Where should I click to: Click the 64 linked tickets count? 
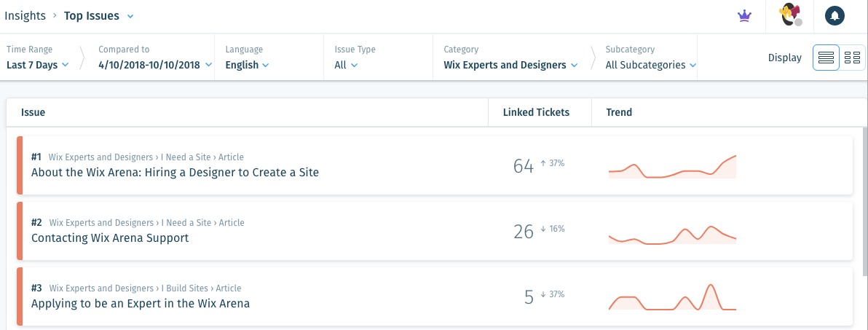pyautogui.click(x=523, y=165)
